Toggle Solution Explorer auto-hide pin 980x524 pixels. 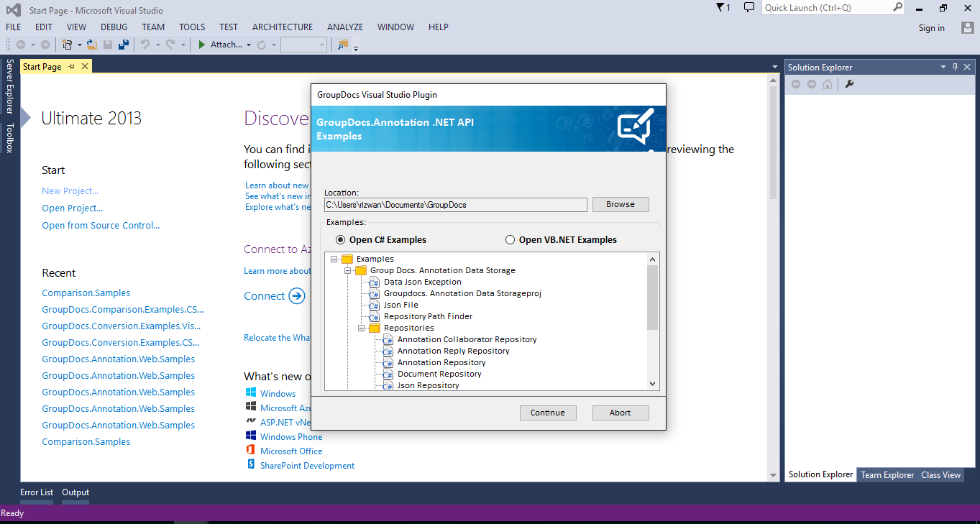[x=956, y=67]
